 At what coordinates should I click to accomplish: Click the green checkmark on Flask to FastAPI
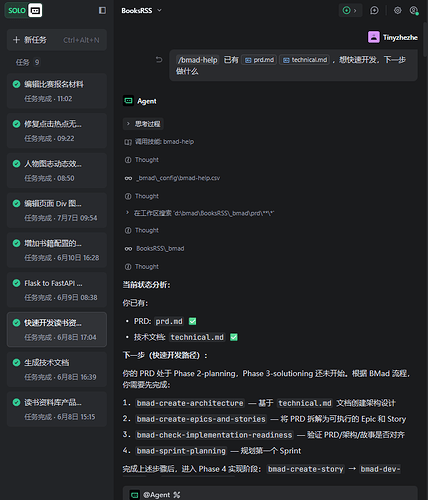(16, 283)
